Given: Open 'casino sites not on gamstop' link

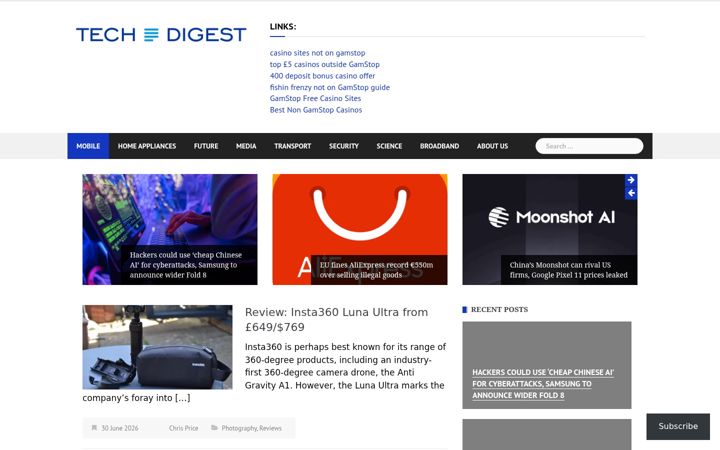Looking at the screenshot, I should click(x=317, y=53).
